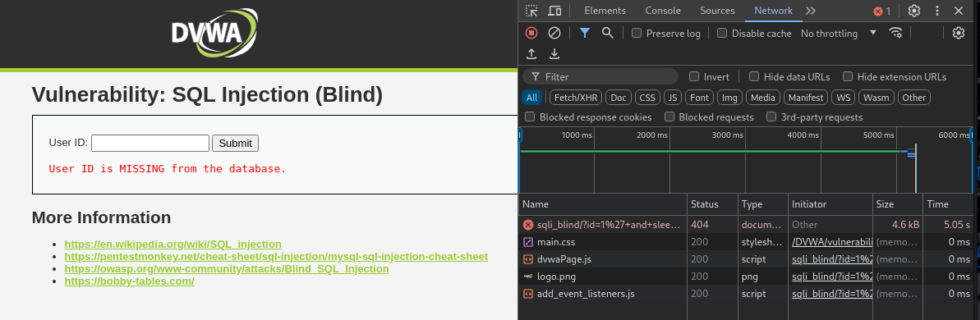This screenshot has height=320, width=980.
Task: Click the main.css file type icon
Action: coord(528,241)
